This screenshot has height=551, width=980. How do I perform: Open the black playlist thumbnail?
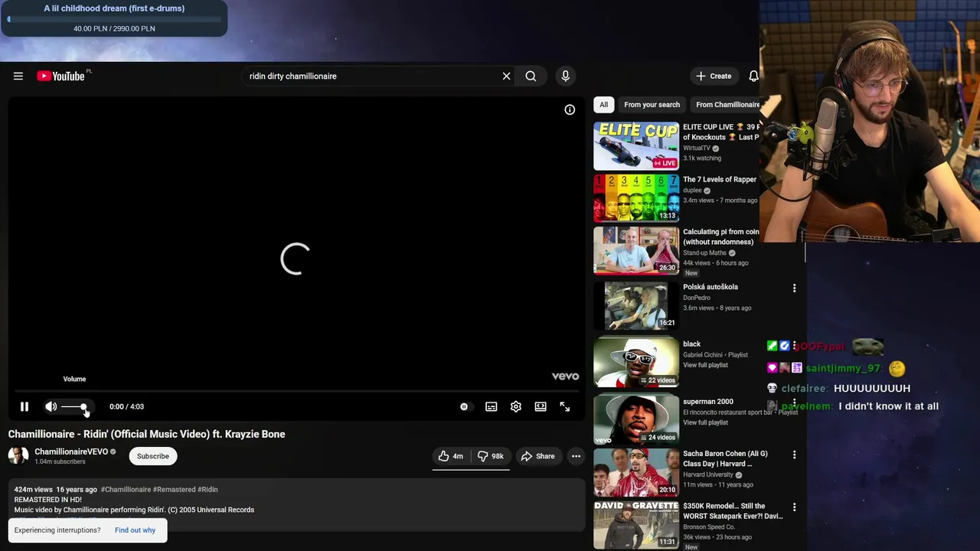[x=636, y=363]
